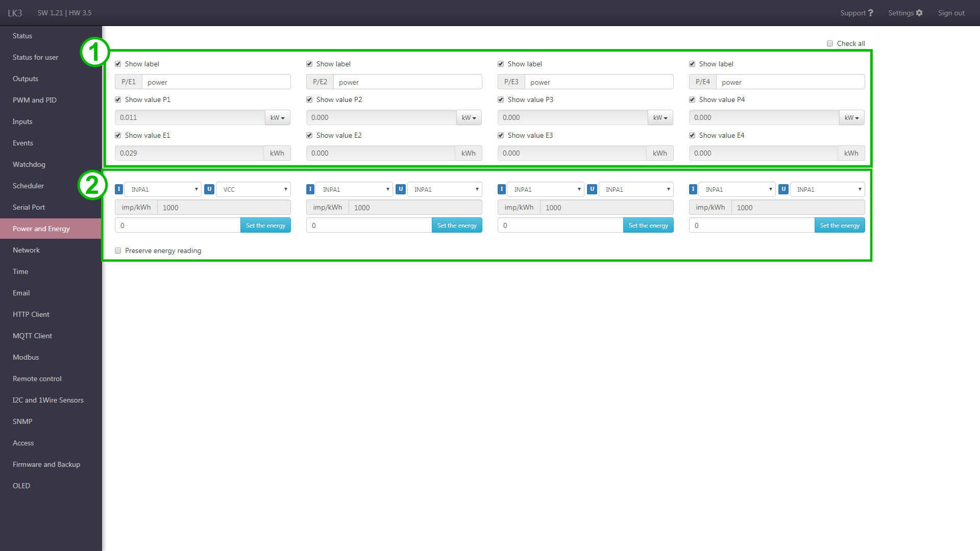Click the energy value input for P/E3
The width and height of the screenshot is (980, 551).
click(560, 225)
